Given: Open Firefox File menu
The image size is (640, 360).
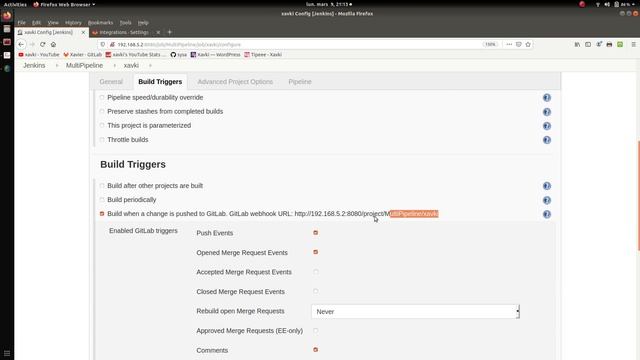Looking at the screenshot, I should [x=22, y=22].
